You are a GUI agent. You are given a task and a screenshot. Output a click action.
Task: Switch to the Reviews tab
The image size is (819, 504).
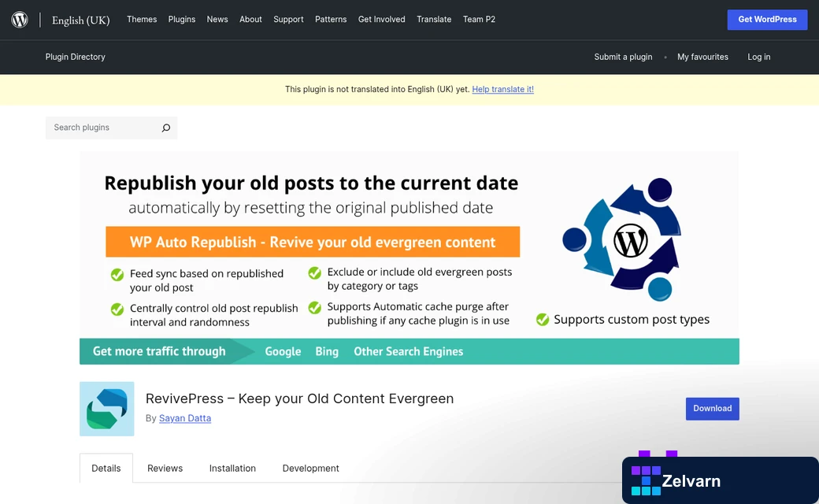click(165, 468)
